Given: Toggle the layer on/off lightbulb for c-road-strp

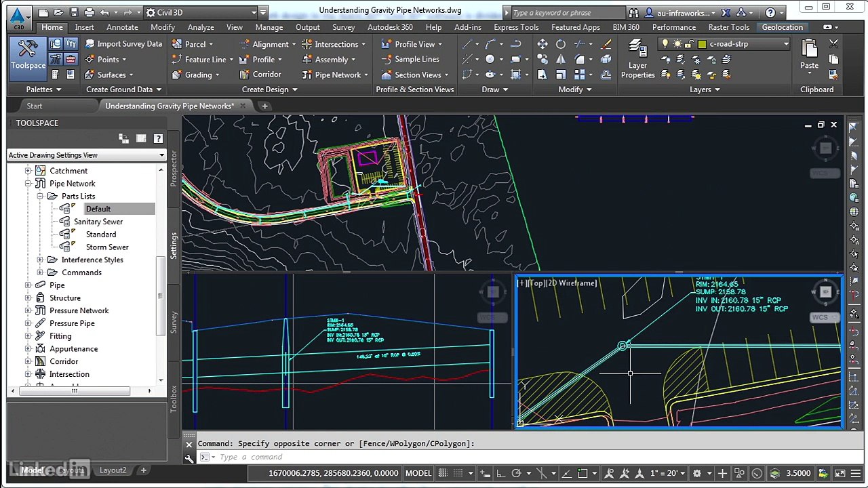Looking at the screenshot, I should tap(665, 44).
